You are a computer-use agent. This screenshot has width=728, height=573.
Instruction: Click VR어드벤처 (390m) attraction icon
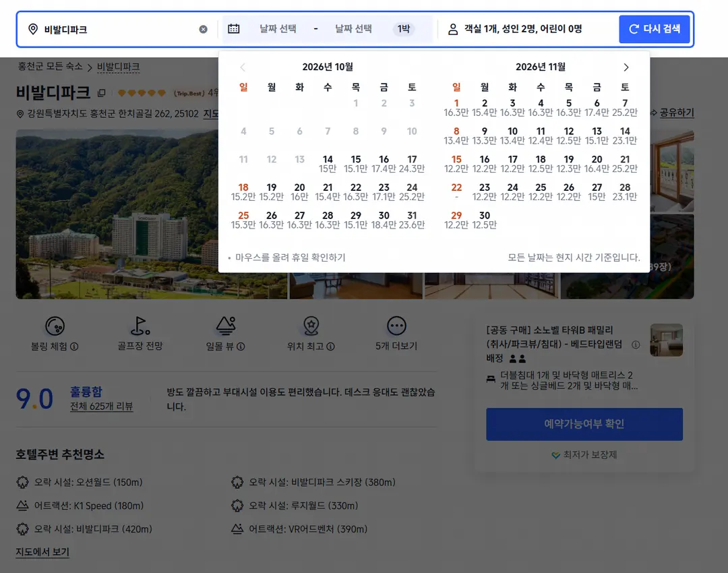237,529
